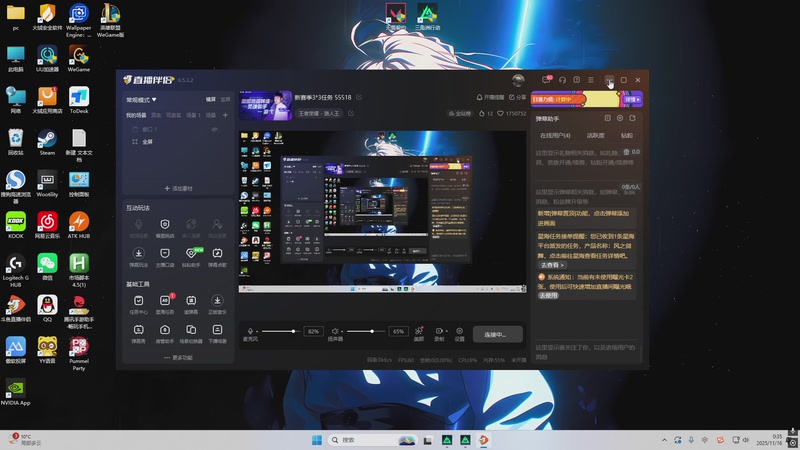800x450 pixels.
Task: Adjust the speaker volume slider
Action: point(364,331)
